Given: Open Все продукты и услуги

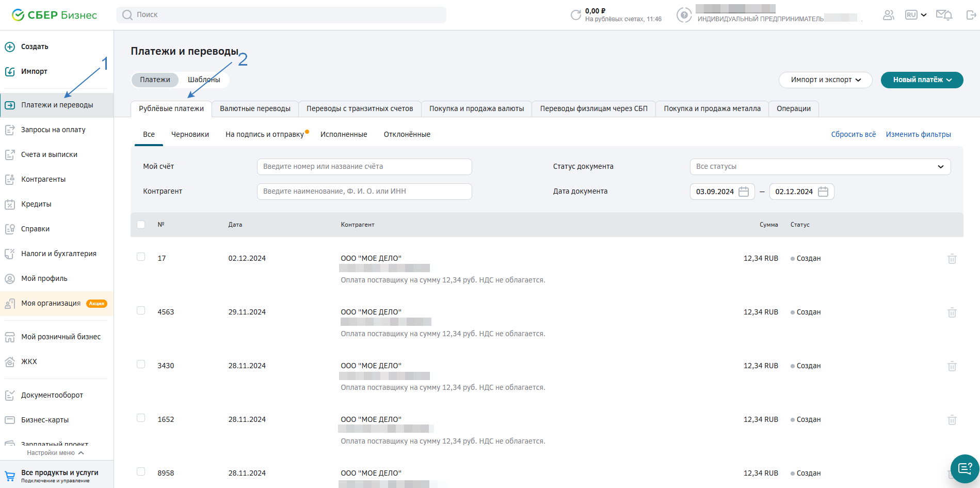Looking at the screenshot, I should [57, 476].
